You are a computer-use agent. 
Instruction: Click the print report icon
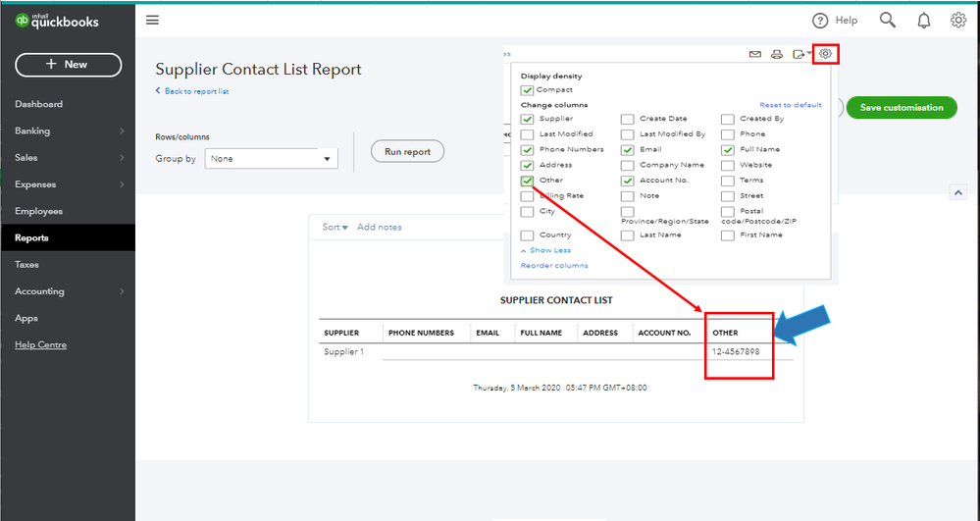click(x=776, y=54)
